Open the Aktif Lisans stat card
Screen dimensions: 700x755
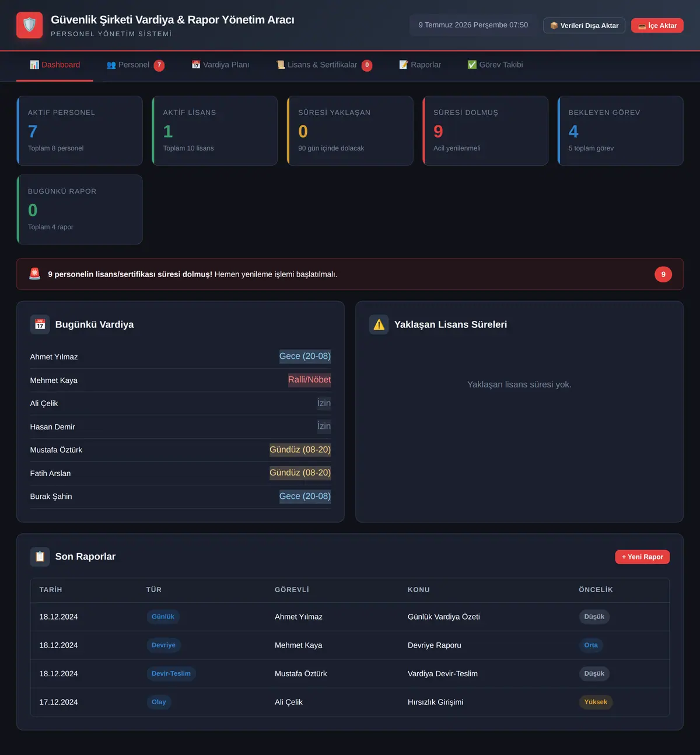(x=215, y=131)
